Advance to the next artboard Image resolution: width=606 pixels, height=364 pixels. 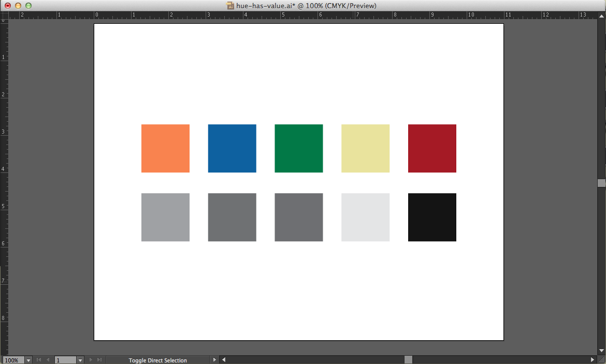[x=91, y=360]
